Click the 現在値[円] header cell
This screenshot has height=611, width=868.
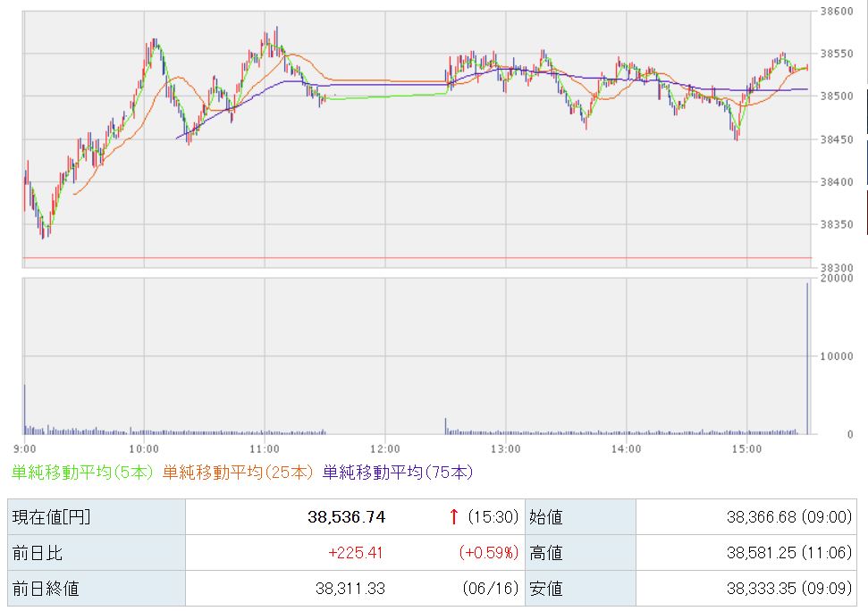click(97, 517)
